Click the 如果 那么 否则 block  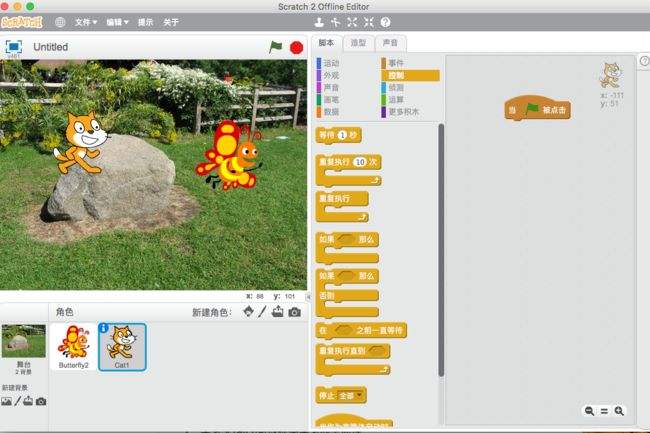pyautogui.click(x=347, y=293)
